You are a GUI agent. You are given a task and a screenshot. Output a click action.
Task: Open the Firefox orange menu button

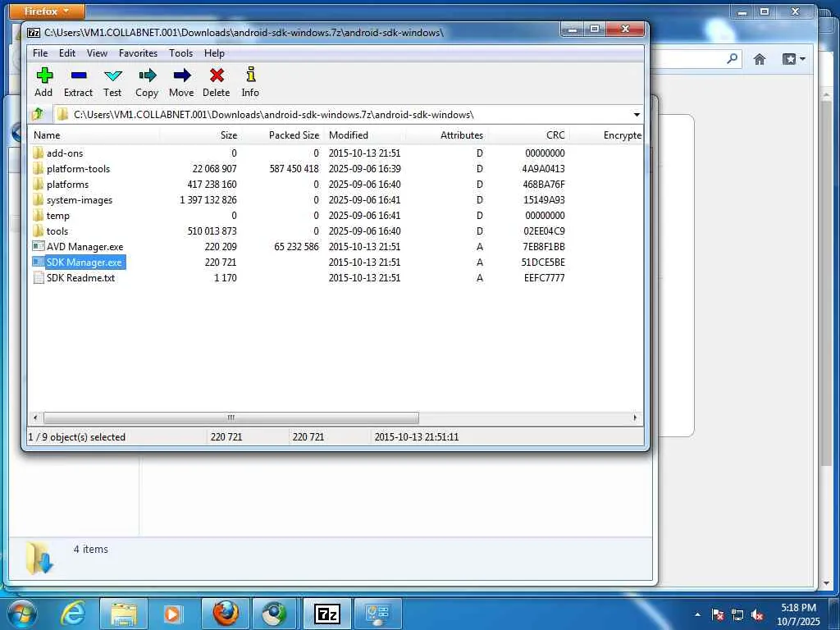pyautogui.click(x=47, y=11)
